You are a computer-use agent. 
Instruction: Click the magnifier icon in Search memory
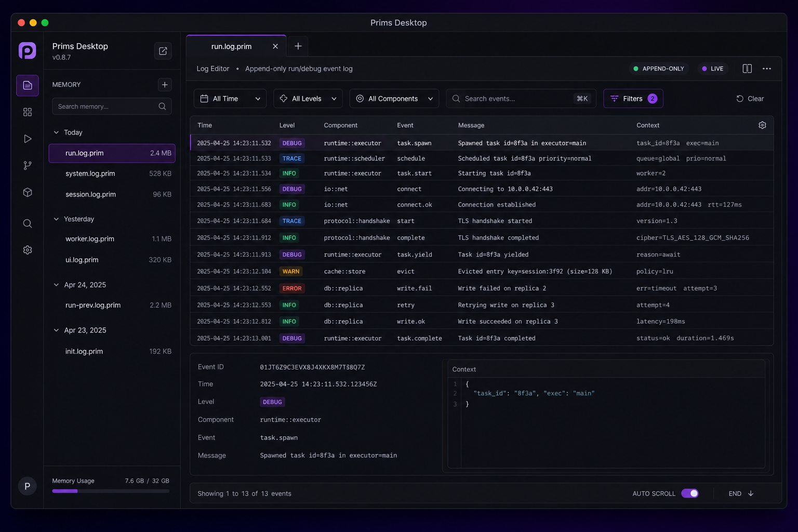(x=162, y=107)
